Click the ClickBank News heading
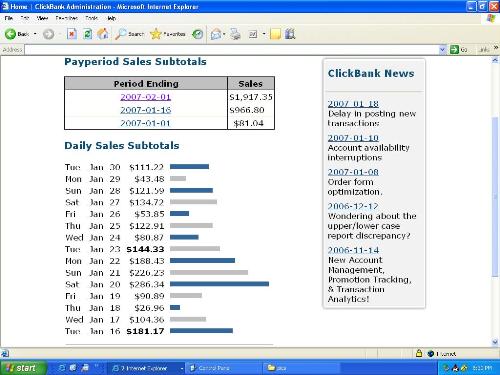The image size is (500, 375). pyautogui.click(x=371, y=73)
